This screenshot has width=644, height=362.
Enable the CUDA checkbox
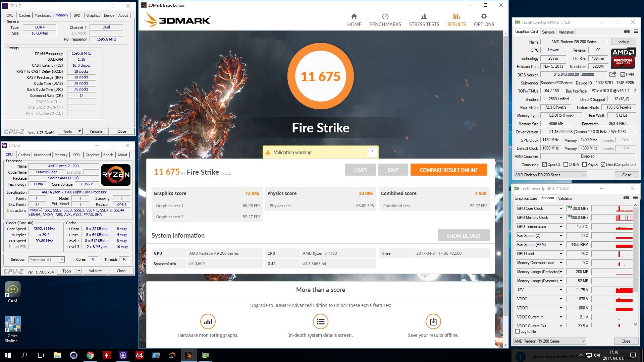point(566,165)
